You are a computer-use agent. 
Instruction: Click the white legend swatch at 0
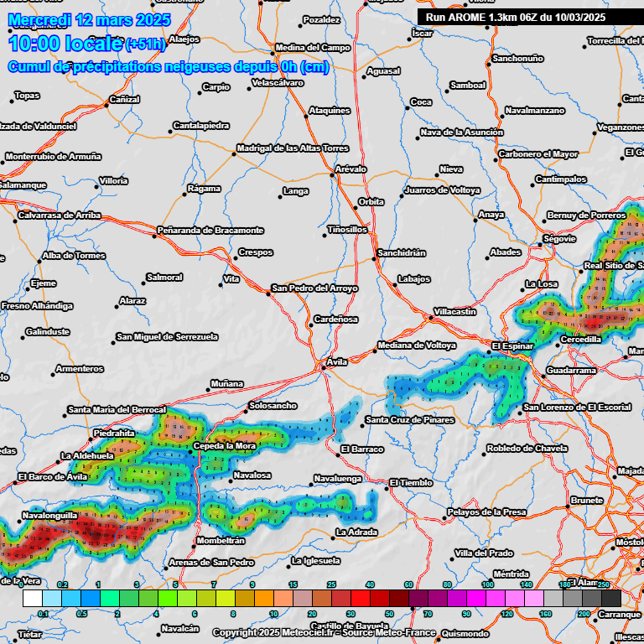tap(33, 599)
